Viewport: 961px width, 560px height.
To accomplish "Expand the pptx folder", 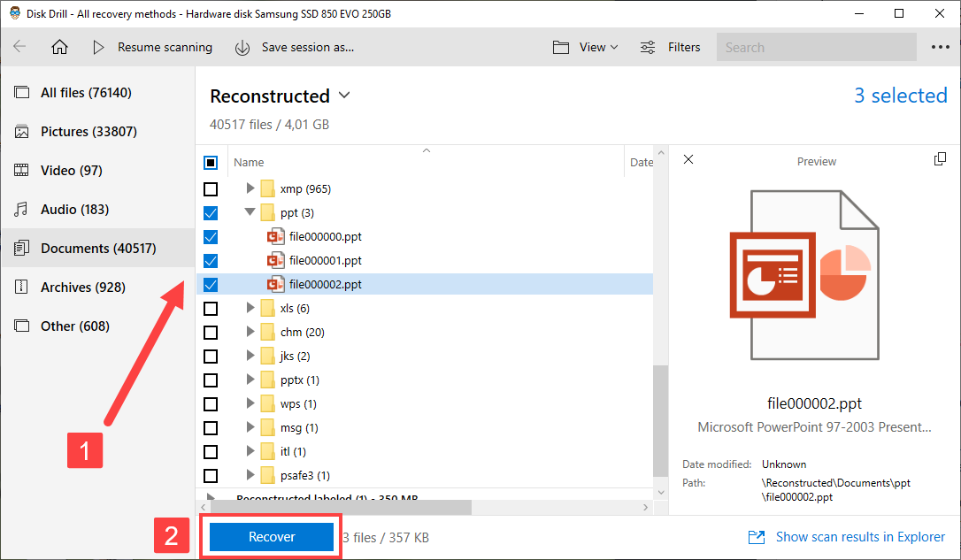I will coord(250,380).
